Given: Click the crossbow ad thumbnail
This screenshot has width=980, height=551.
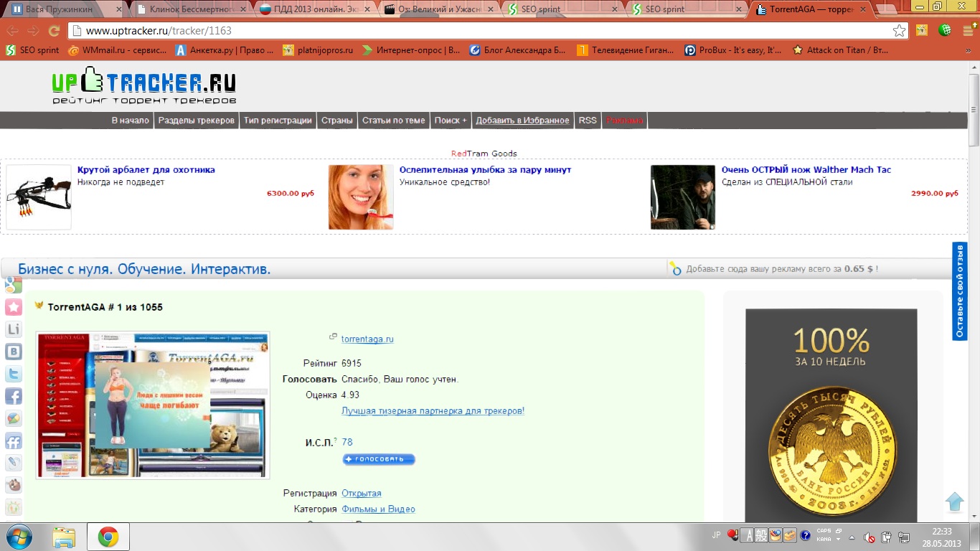Looking at the screenshot, I should click(39, 197).
